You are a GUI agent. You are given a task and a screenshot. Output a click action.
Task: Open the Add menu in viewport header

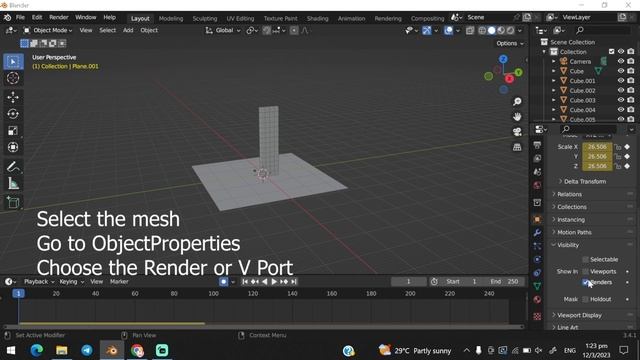(128, 30)
